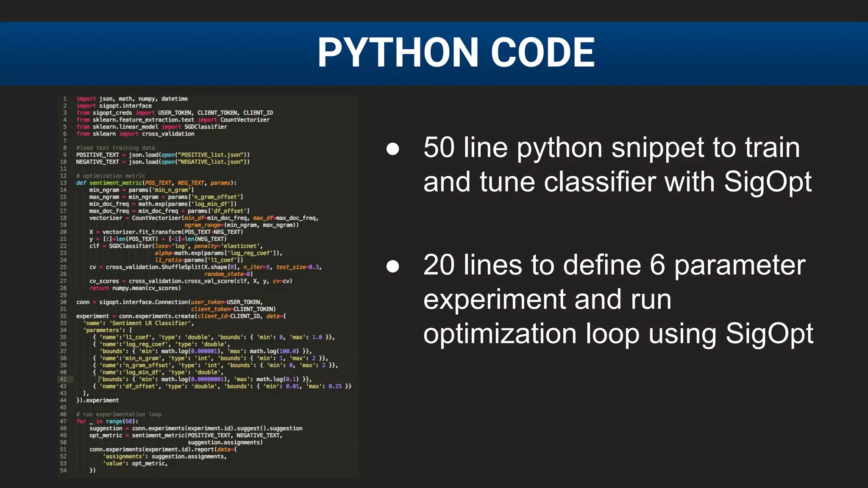This screenshot has height=488, width=868.
Task: Click line 'alpha=math.exp(params['log_reg_coef'])'
Action: tap(219, 253)
